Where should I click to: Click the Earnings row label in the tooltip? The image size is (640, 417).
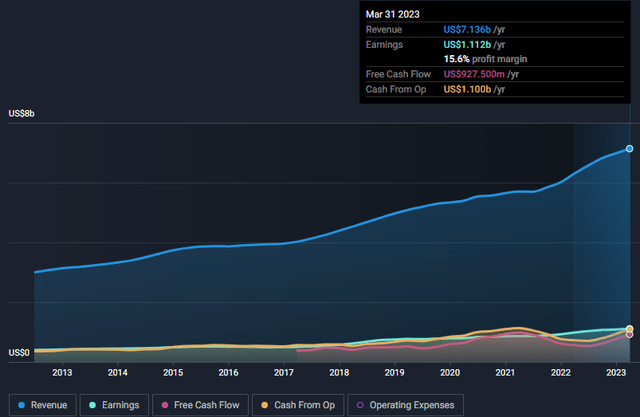[384, 44]
